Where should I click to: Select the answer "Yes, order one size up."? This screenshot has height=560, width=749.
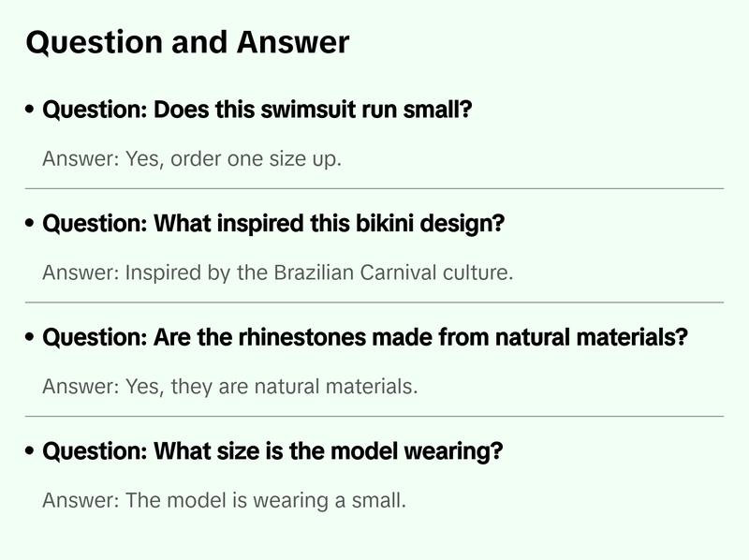[192, 158]
